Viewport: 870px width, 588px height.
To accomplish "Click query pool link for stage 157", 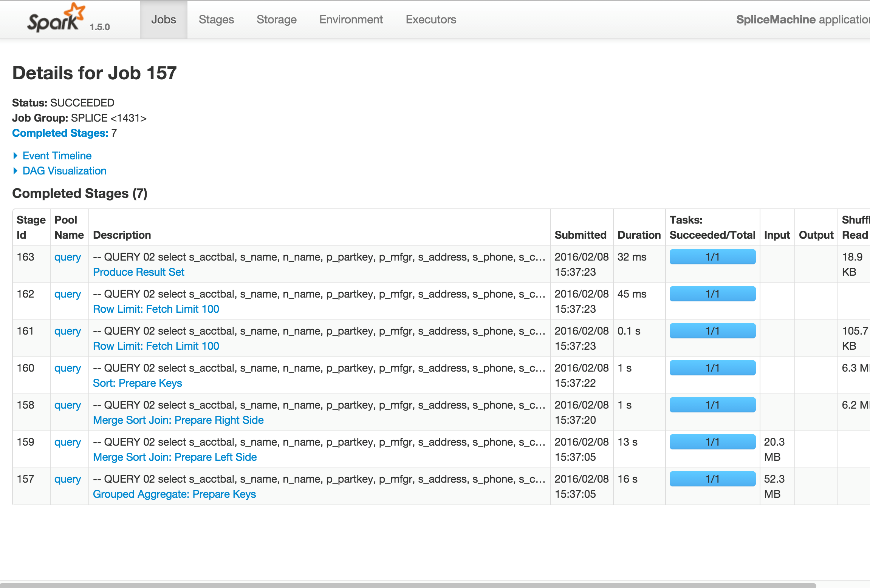I will [x=68, y=479].
